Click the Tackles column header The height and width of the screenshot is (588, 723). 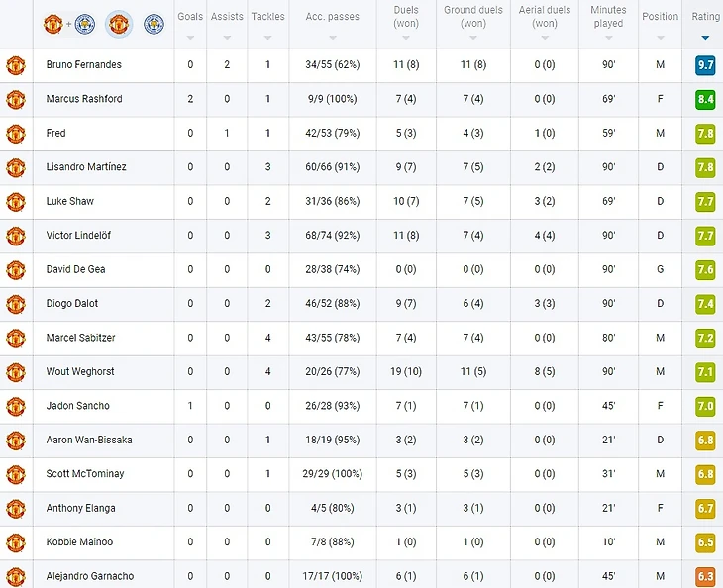coord(267,17)
